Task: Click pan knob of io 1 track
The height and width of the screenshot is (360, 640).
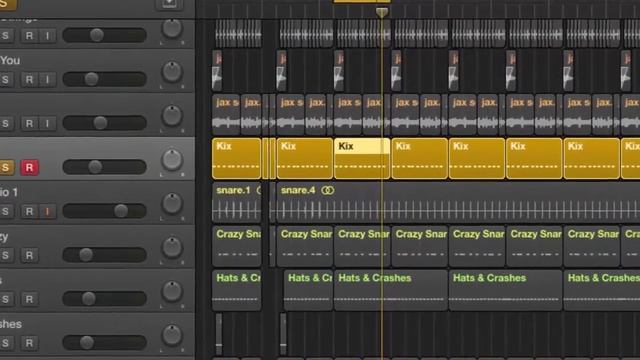Action: tap(172, 203)
